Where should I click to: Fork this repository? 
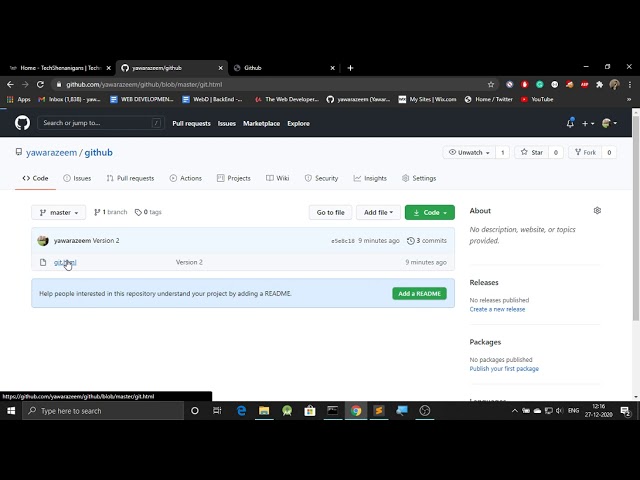click(x=585, y=152)
